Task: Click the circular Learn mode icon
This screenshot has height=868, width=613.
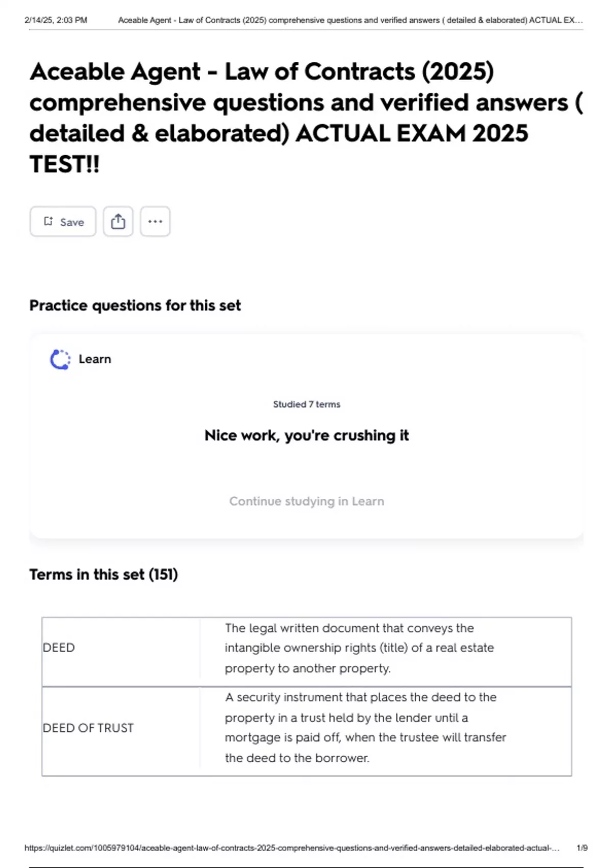Action: click(60, 359)
